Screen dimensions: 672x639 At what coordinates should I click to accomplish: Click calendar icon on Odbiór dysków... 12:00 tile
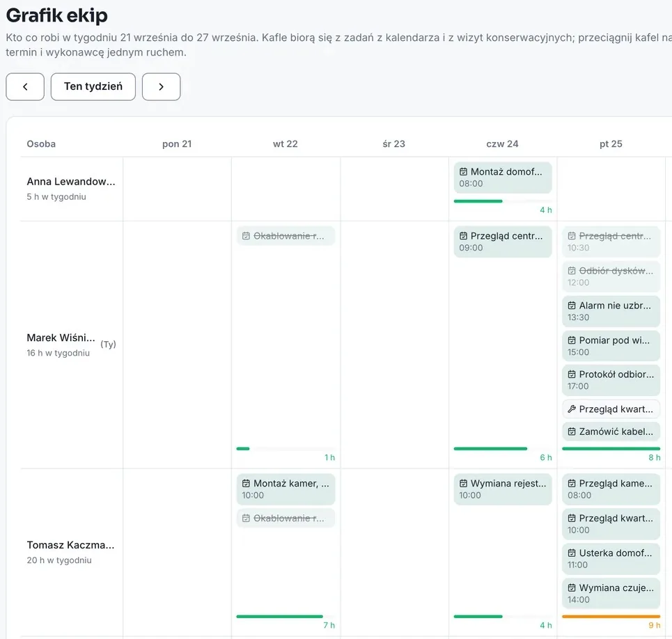pos(572,271)
